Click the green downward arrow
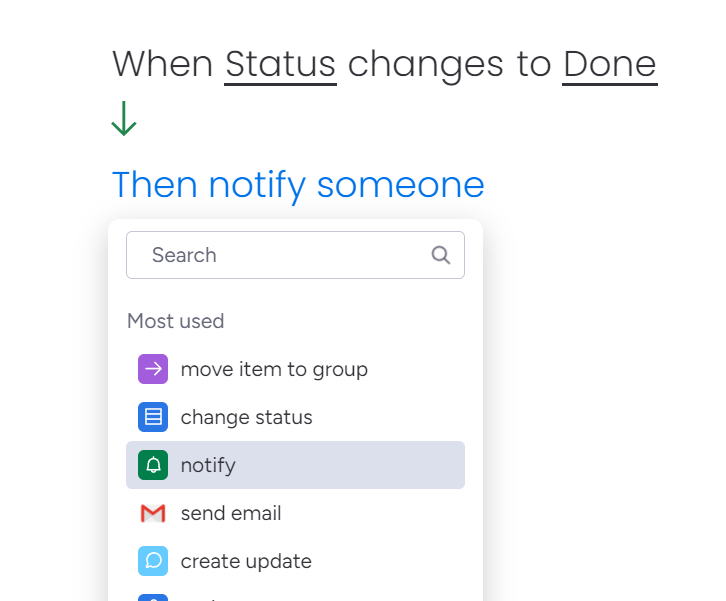 coord(124,119)
